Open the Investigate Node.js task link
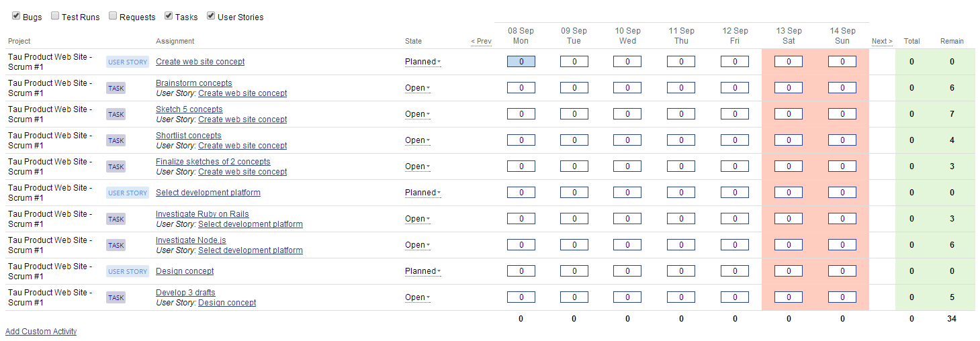Image resolution: width=980 pixels, height=341 pixels. tap(191, 240)
